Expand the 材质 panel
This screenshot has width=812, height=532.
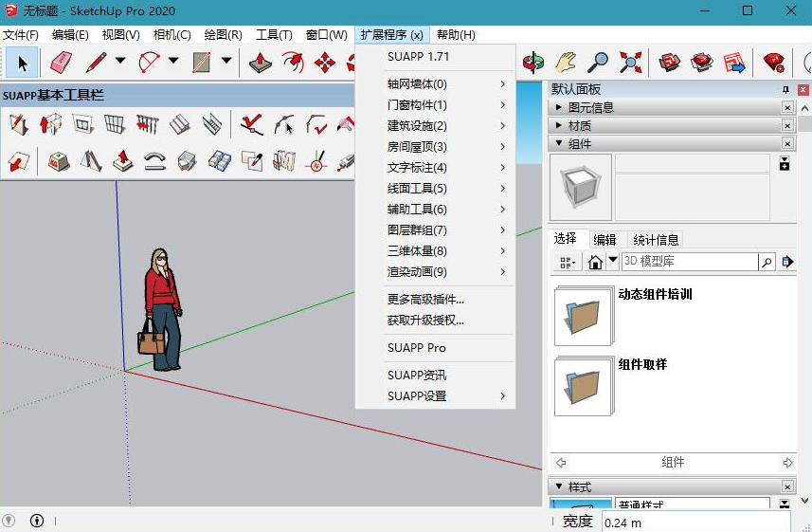(558, 125)
